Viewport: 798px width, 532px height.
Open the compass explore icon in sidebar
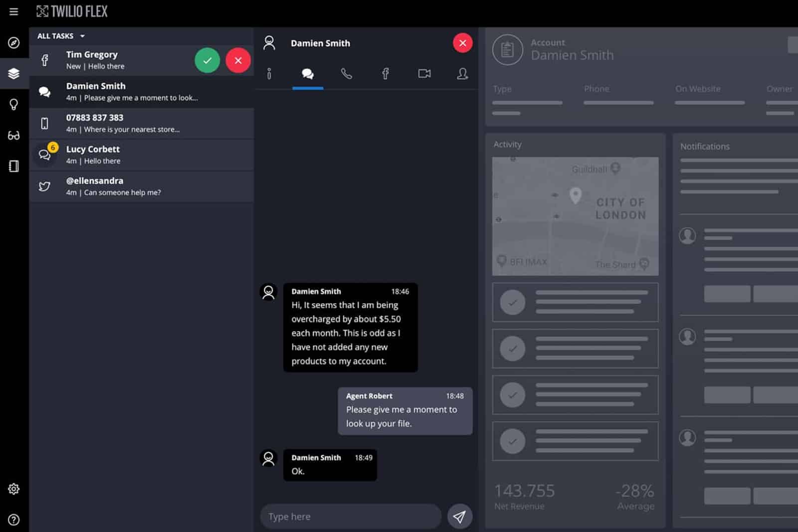point(13,43)
